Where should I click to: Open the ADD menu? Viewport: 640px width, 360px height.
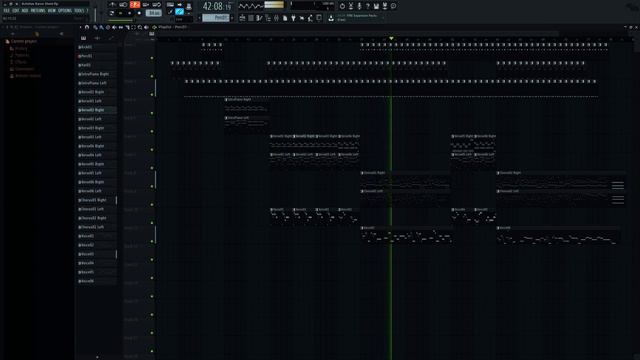[x=25, y=11]
